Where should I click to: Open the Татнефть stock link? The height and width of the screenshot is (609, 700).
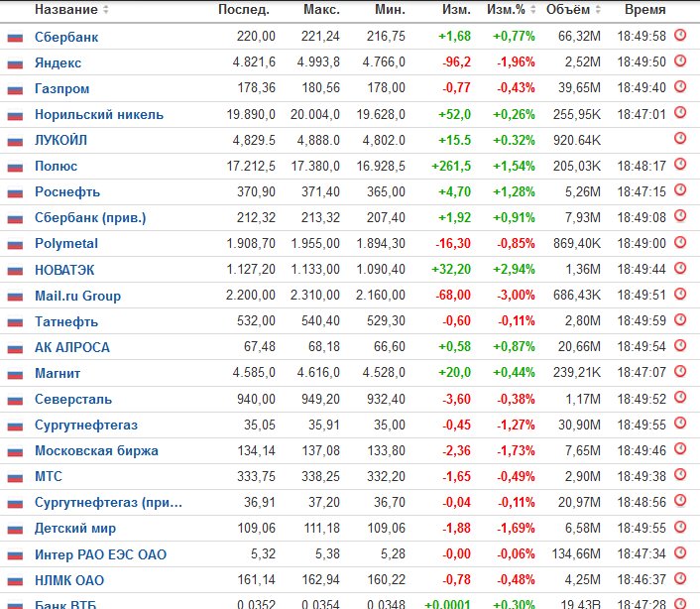[66, 321]
